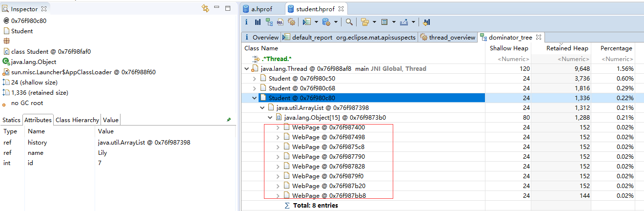644x211 pixels.
Task: Select the student.hprof editor tab
Action: [x=316, y=8]
